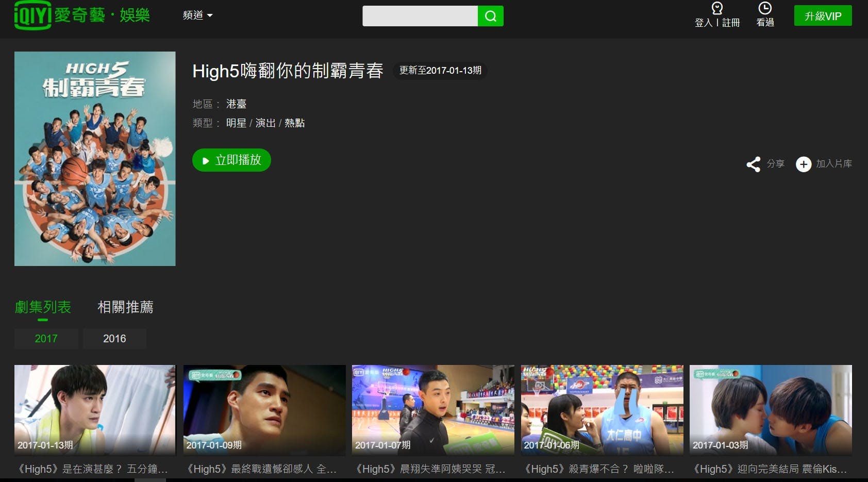Click the High5 show poster image
This screenshot has height=482, width=868.
(x=95, y=159)
